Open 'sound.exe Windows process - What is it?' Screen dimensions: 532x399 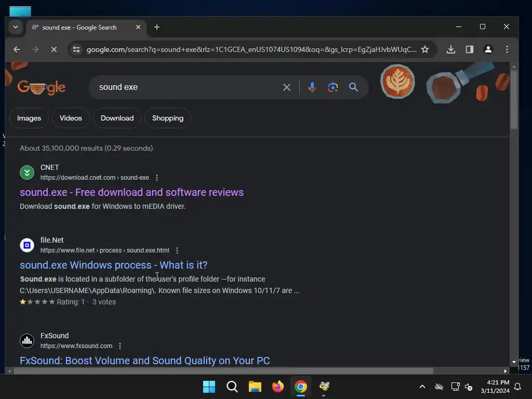[x=113, y=265]
